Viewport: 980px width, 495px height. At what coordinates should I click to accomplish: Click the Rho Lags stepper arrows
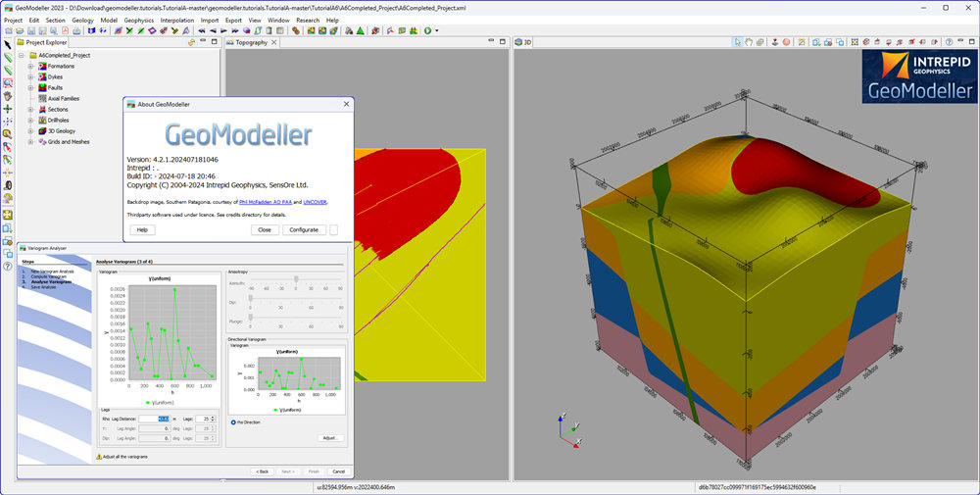(213, 419)
